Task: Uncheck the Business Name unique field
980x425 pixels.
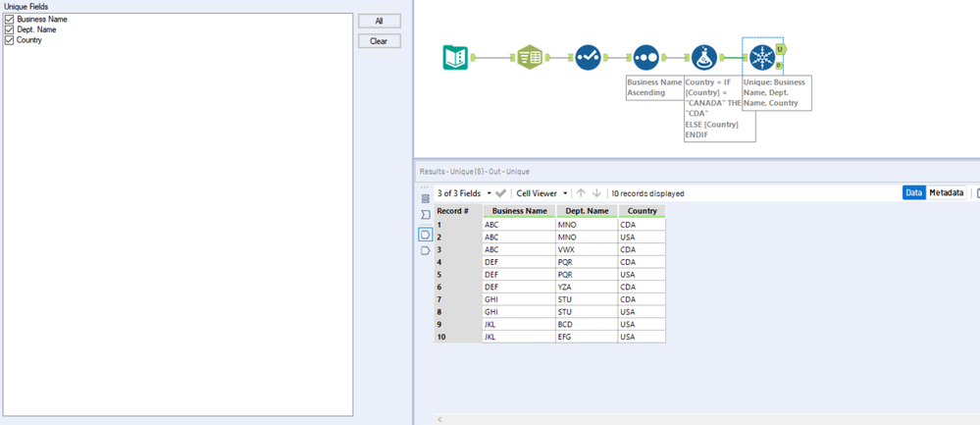Action: pos(10,20)
